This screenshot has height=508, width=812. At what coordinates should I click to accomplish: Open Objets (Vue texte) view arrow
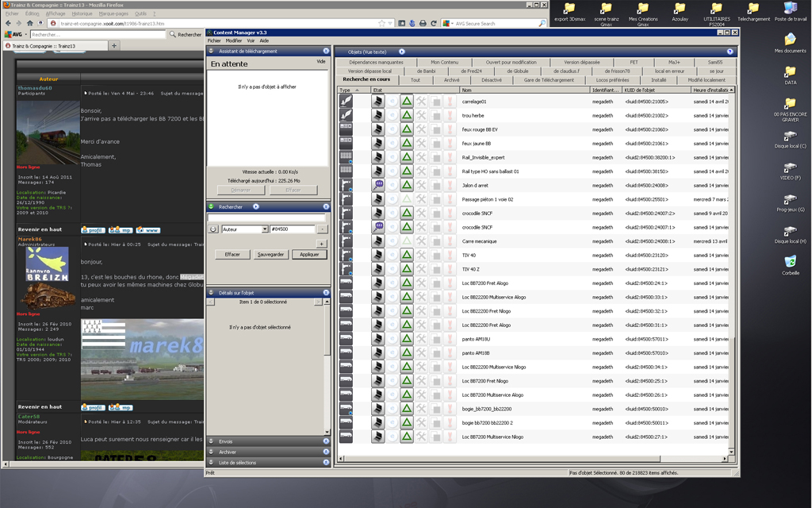[402, 52]
